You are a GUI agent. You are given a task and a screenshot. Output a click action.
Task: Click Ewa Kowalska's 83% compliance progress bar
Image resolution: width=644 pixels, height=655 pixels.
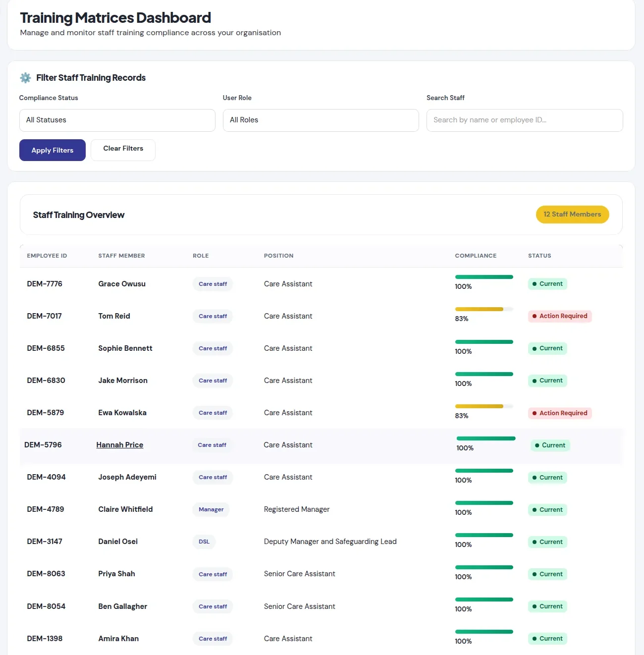click(x=484, y=406)
